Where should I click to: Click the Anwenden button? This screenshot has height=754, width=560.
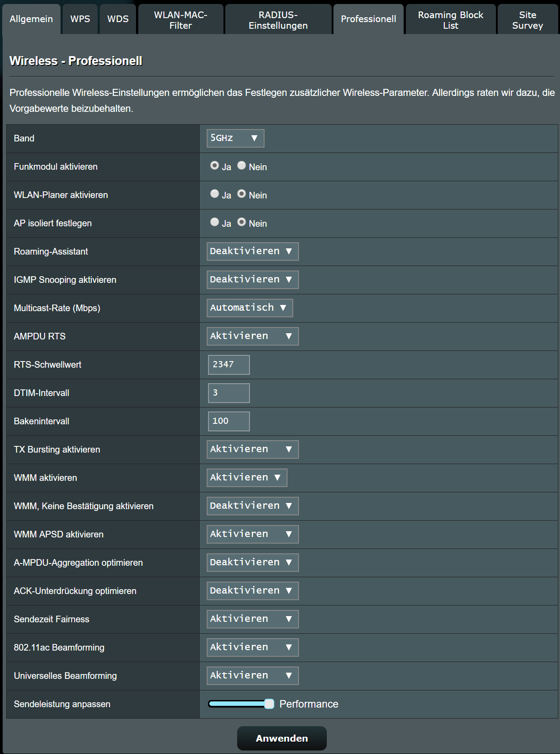[x=282, y=738]
